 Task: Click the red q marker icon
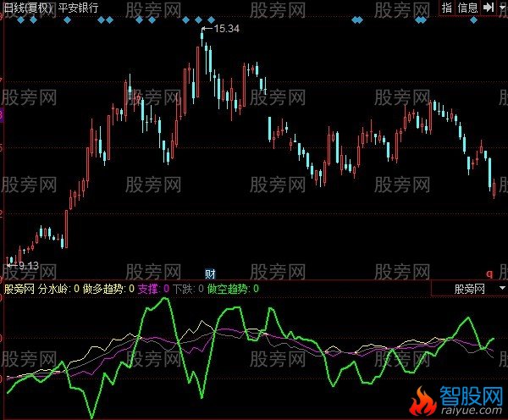coord(489,274)
